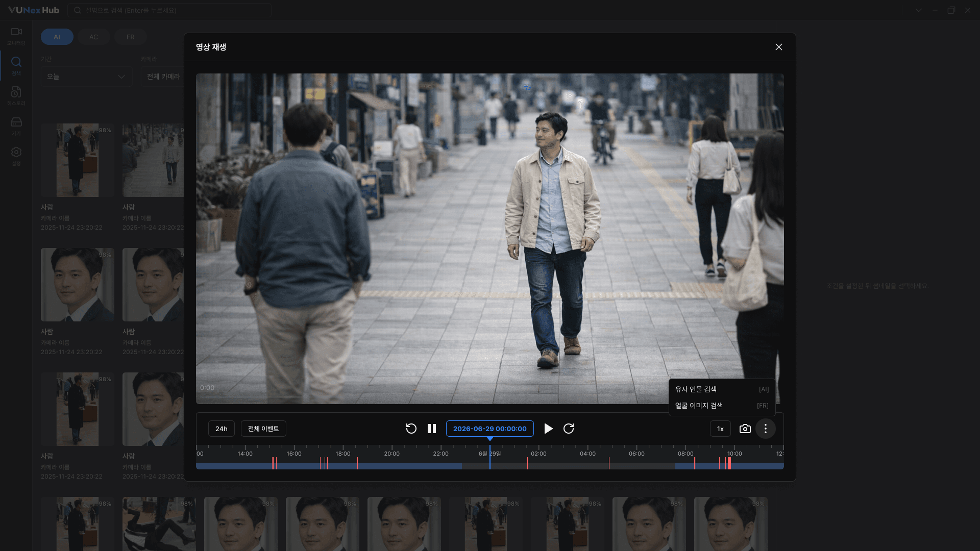Pause the video playback
The height and width of the screenshot is (551, 980).
[432, 429]
